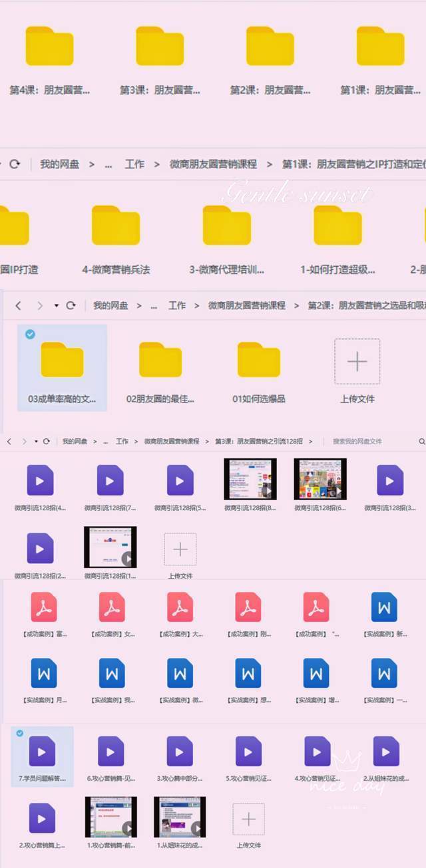Viewport: 426px width, 868px height.
Task: Open video 6.攻心营销篇-见
Action: [110, 752]
